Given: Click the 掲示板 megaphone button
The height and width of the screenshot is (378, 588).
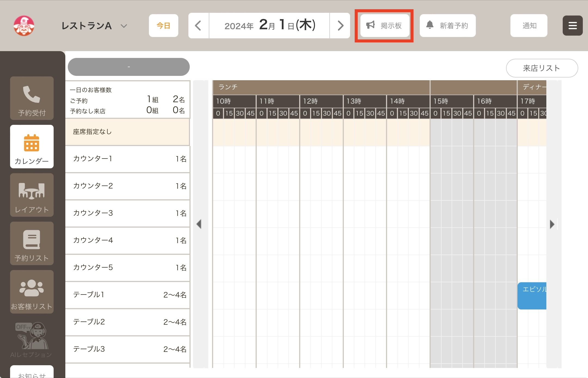Looking at the screenshot, I should click(x=385, y=26).
